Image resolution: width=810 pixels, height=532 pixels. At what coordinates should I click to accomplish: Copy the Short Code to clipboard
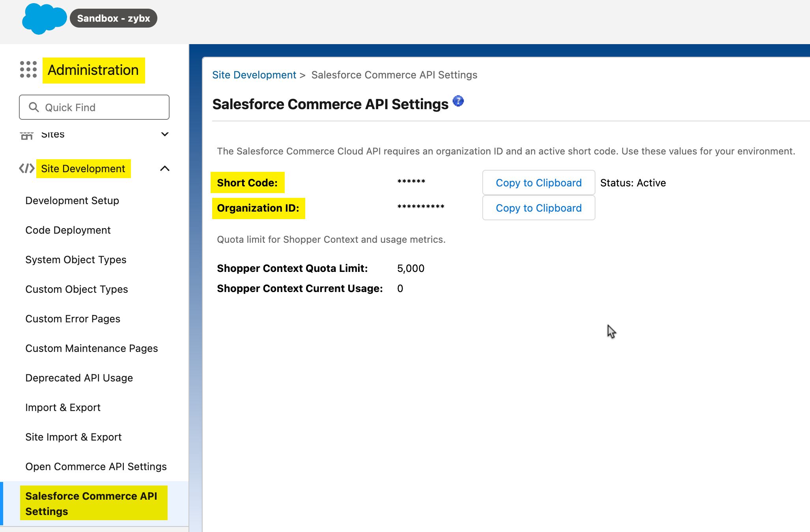click(x=538, y=182)
